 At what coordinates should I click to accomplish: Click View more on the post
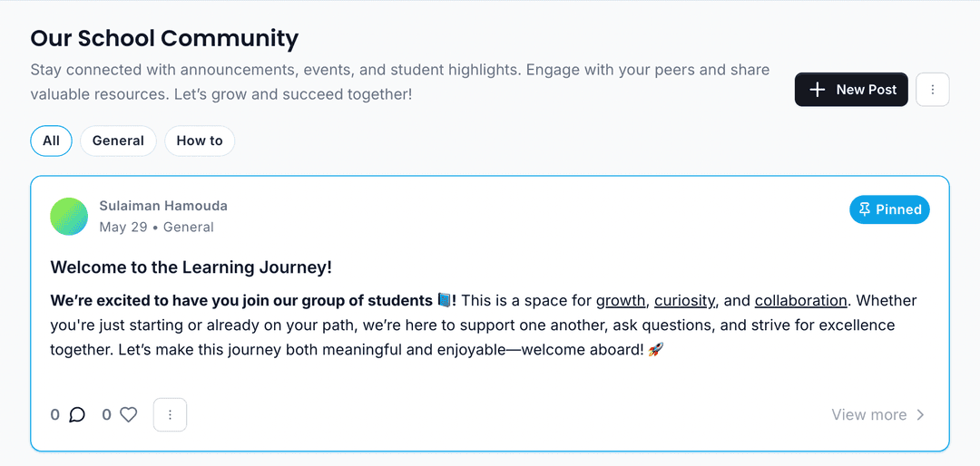pyautogui.click(x=868, y=415)
